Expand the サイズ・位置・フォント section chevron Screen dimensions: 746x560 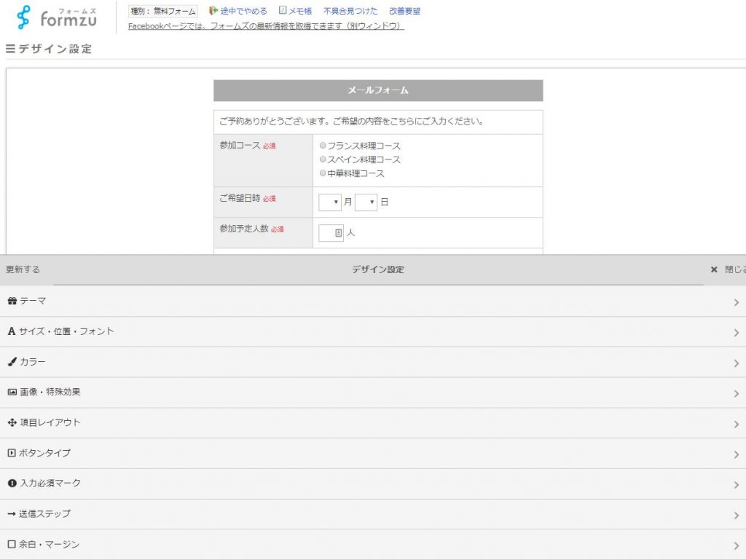click(737, 333)
